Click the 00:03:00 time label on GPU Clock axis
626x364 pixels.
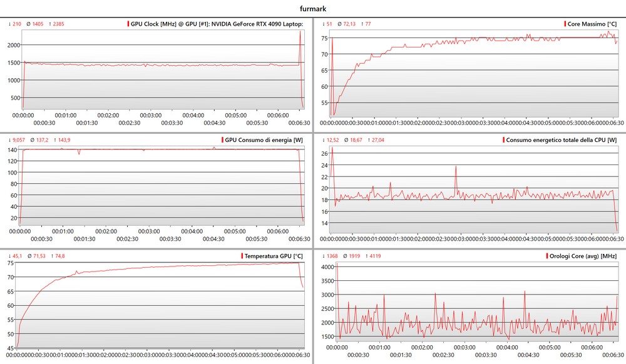[x=150, y=115]
